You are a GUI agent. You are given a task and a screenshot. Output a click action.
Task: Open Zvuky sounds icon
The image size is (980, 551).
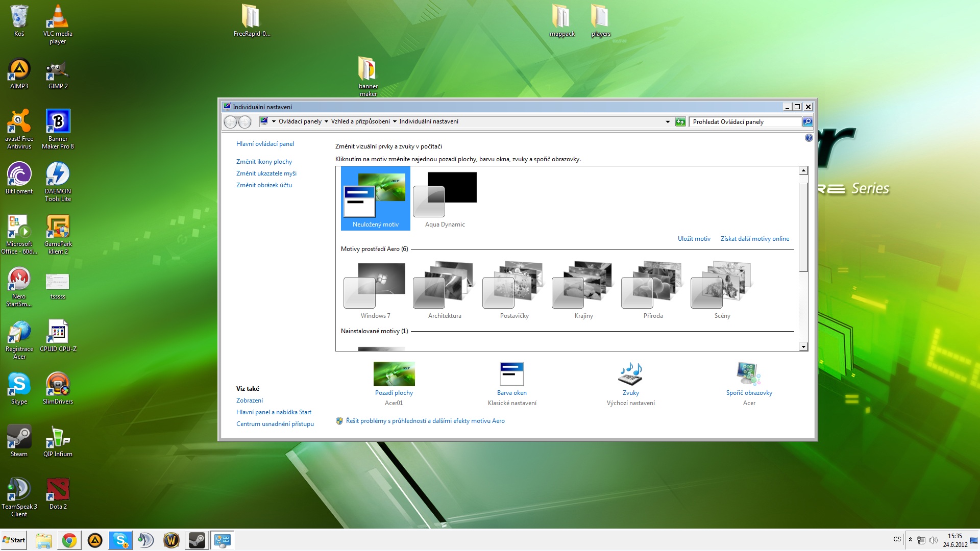[x=630, y=374]
